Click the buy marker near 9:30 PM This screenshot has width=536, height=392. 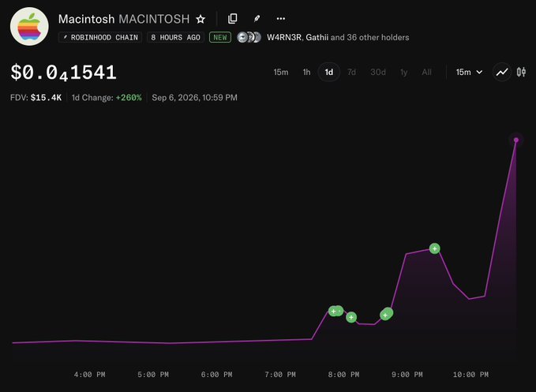[x=434, y=248]
